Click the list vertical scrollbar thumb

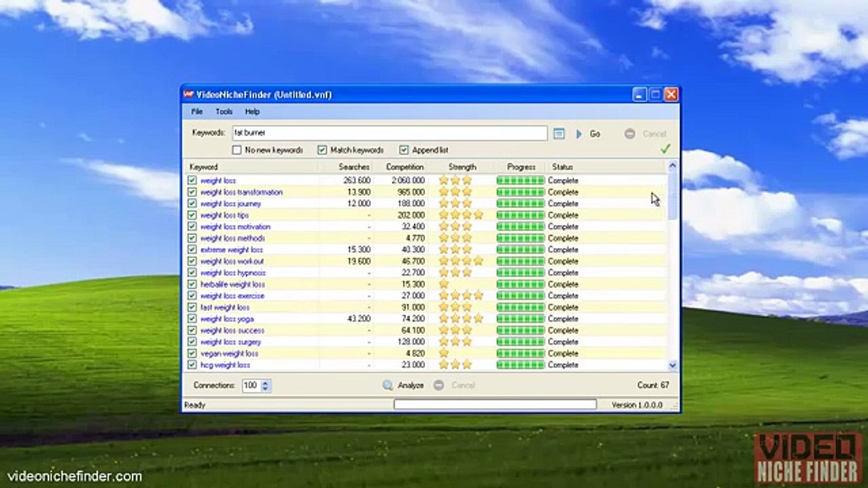673,195
